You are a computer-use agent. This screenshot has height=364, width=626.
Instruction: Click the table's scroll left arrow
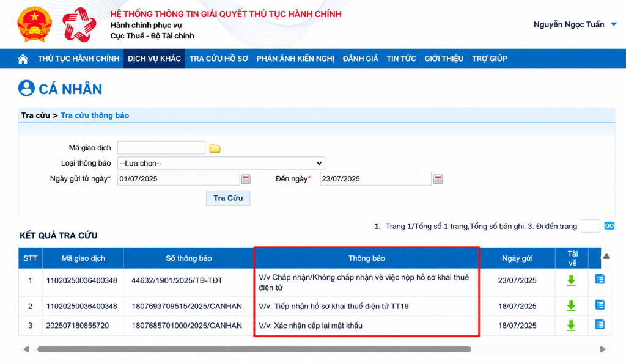pos(26,349)
